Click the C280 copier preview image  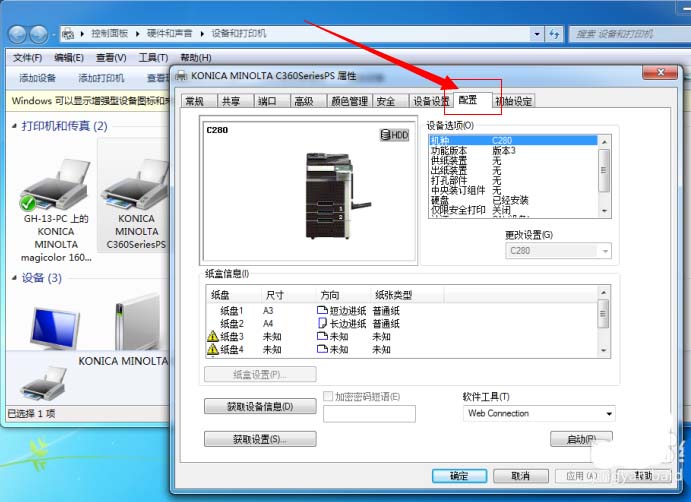coord(336,196)
